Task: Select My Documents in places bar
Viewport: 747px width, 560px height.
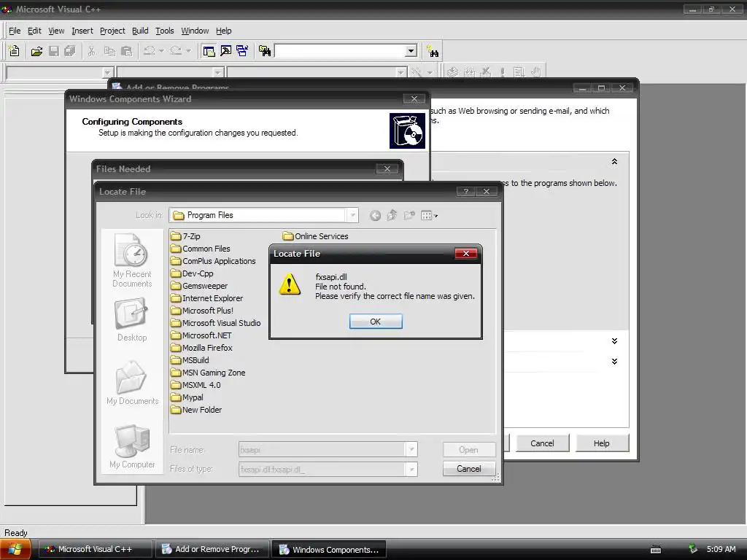Action: pyautogui.click(x=132, y=383)
